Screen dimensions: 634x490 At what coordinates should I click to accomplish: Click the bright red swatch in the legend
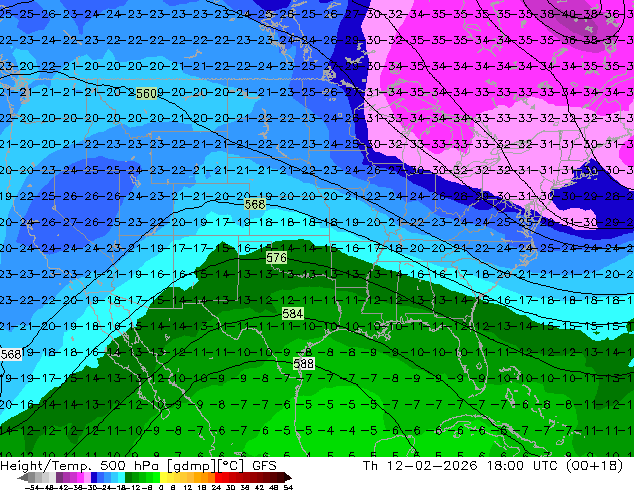pyautogui.click(x=218, y=477)
